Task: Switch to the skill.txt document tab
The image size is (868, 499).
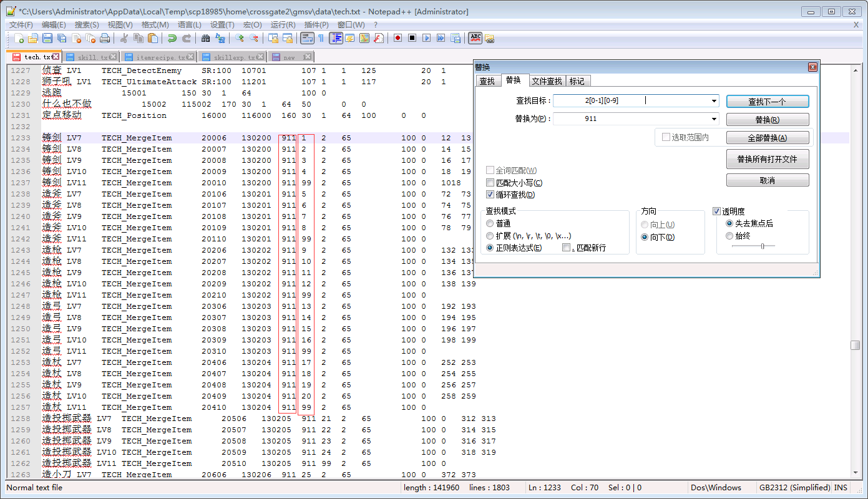Action: pos(93,57)
